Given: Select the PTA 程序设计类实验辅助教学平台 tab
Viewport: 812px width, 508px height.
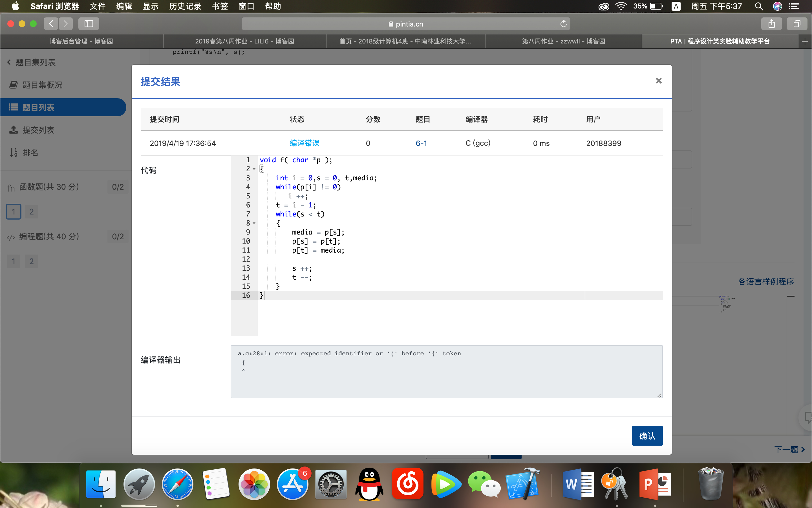Looking at the screenshot, I should (720, 41).
